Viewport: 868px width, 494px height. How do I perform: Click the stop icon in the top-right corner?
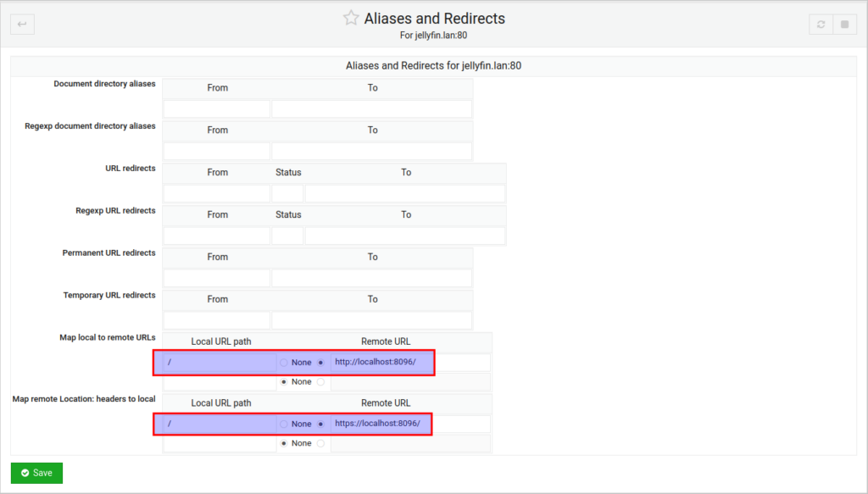(x=843, y=25)
